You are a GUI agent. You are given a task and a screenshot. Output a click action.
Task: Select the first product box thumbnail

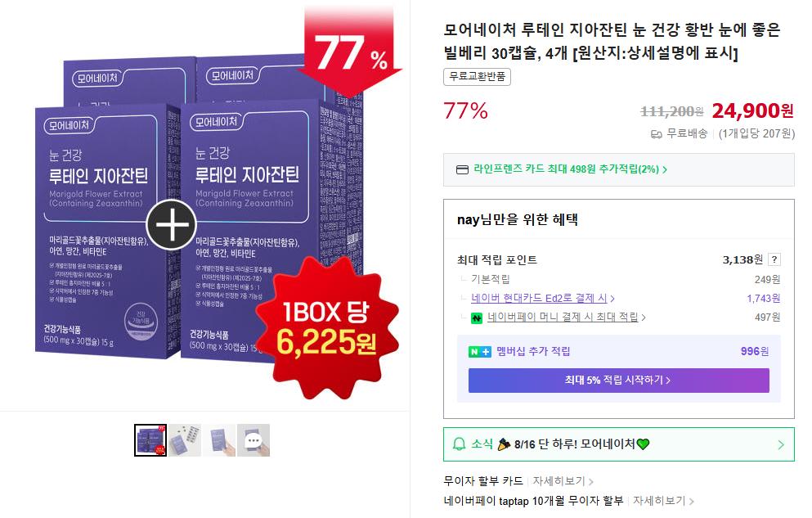(x=150, y=440)
